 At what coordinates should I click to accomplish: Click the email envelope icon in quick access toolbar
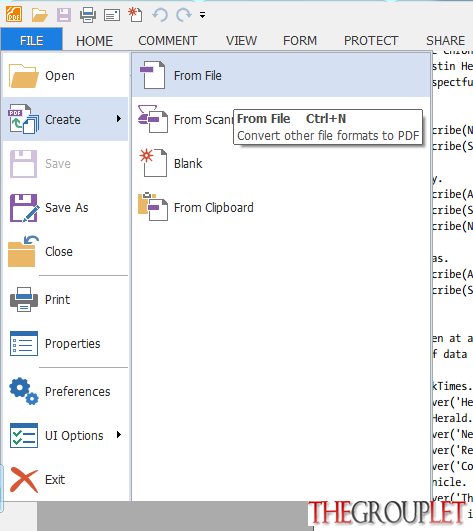[112, 15]
